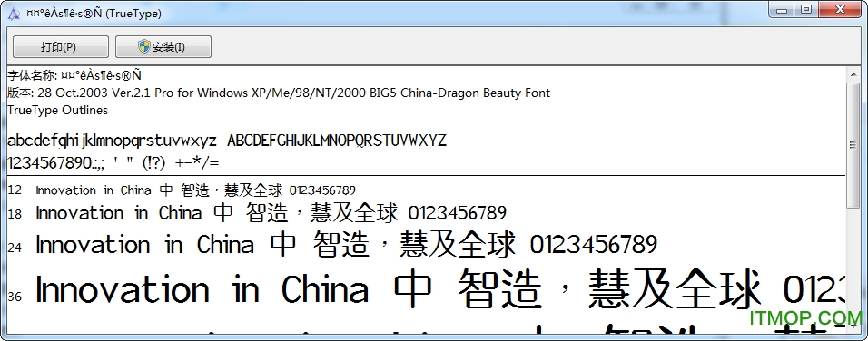This screenshot has width=868, height=341.
Task: Minimize the font viewer window
Action: tap(782, 9)
